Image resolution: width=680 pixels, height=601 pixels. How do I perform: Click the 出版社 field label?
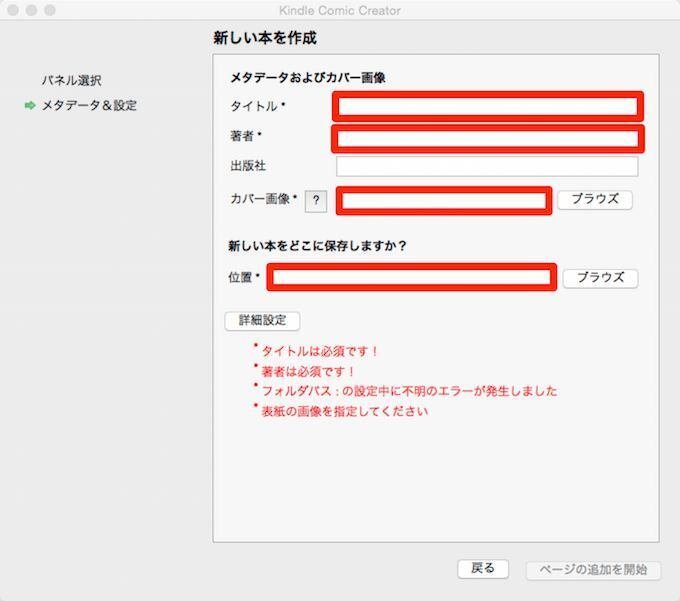[248, 166]
